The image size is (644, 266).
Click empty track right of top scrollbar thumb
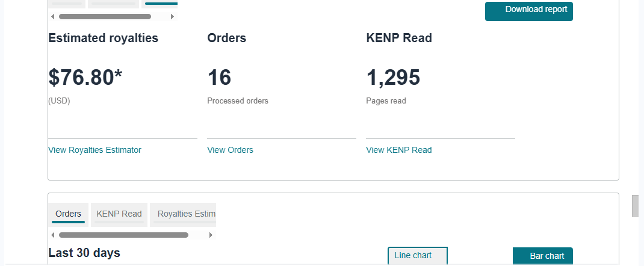tap(160, 17)
